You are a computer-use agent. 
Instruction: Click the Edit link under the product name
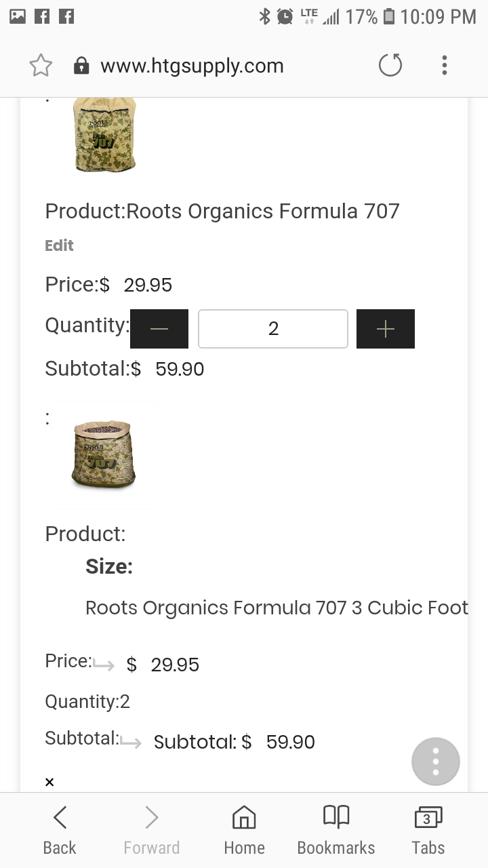point(59,245)
